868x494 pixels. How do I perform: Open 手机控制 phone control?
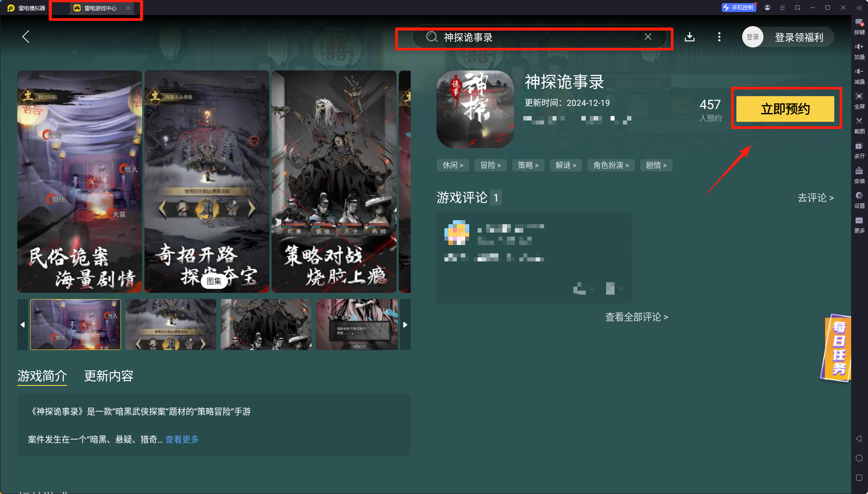[x=739, y=8]
